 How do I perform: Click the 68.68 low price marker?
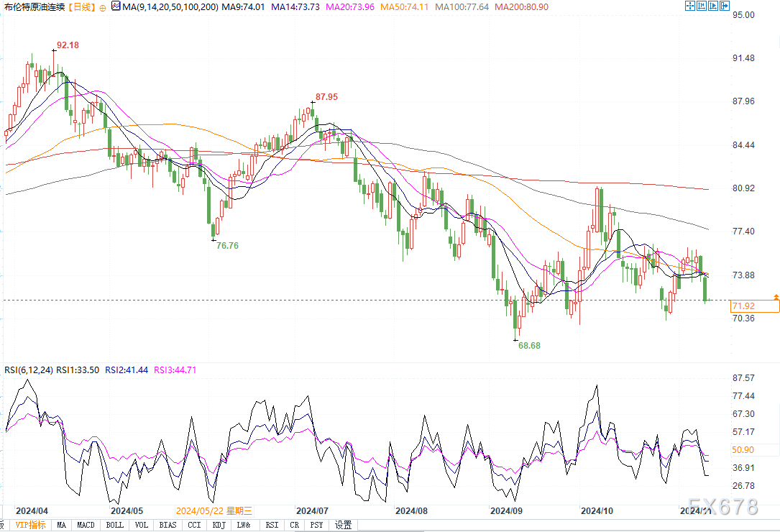(529, 346)
